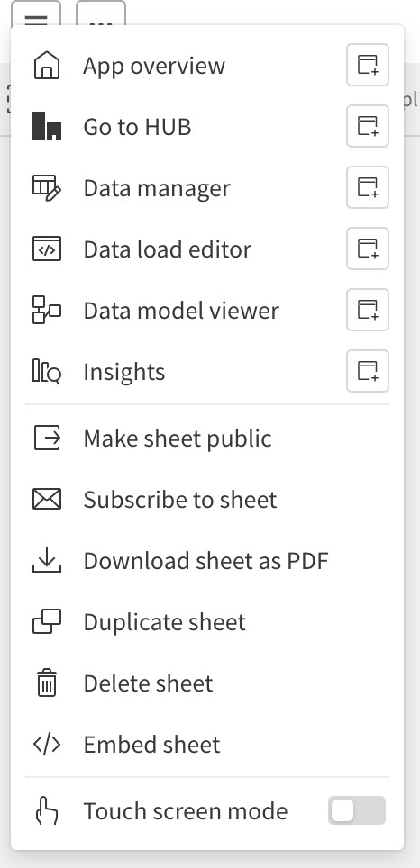Image resolution: width=420 pixels, height=868 pixels.
Task: Click the App overview home icon
Action: [47, 66]
